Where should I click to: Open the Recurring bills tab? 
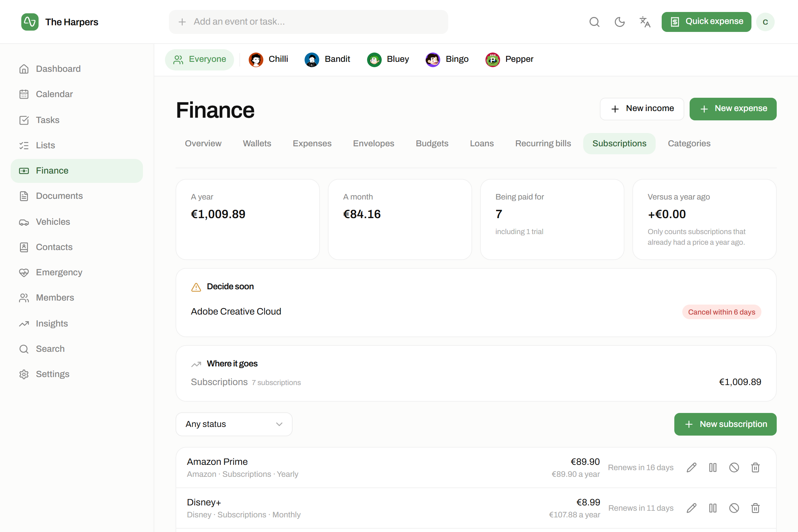(543, 144)
